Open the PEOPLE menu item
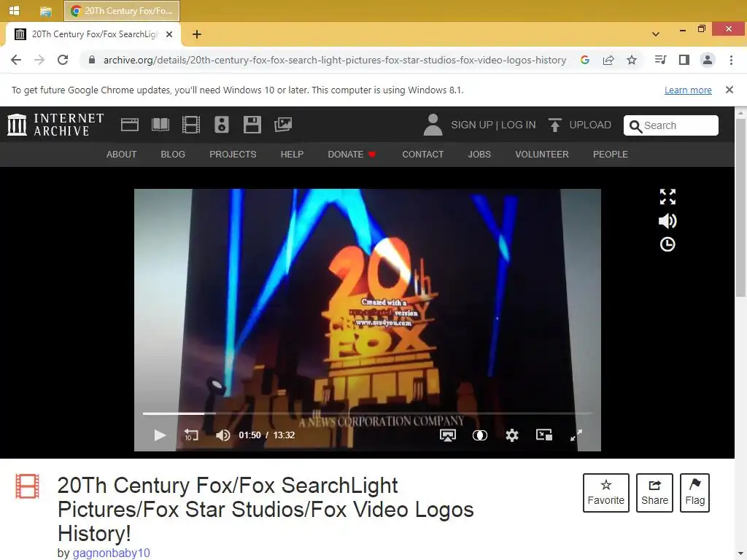The image size is (747, 560). (611, 155)
